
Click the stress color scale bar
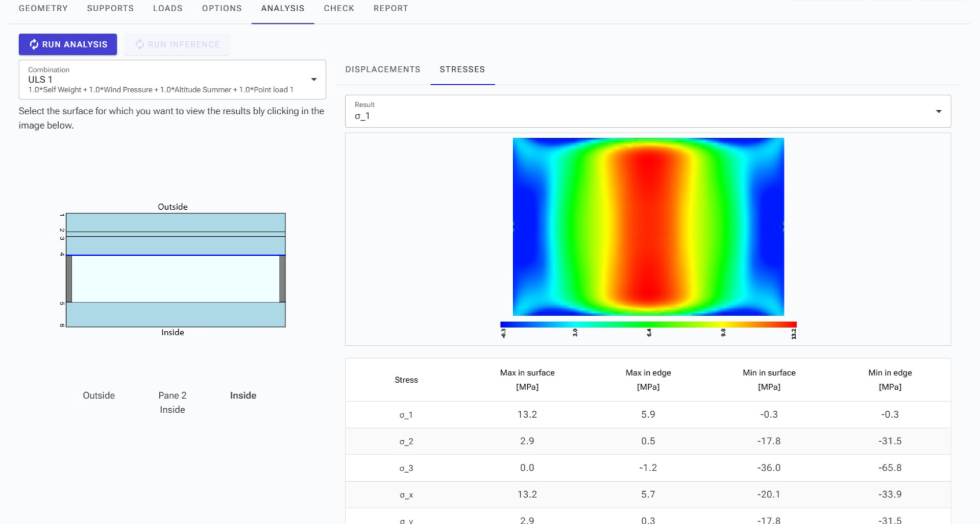(648, 325)
